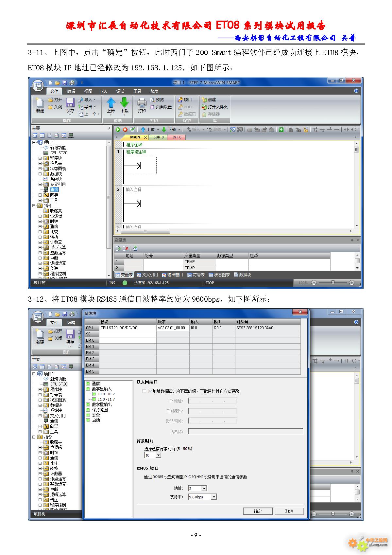392x555 pixels.
Task: Open the 调试 ribbon tab in the upper window
Action: tap(120, 91)
